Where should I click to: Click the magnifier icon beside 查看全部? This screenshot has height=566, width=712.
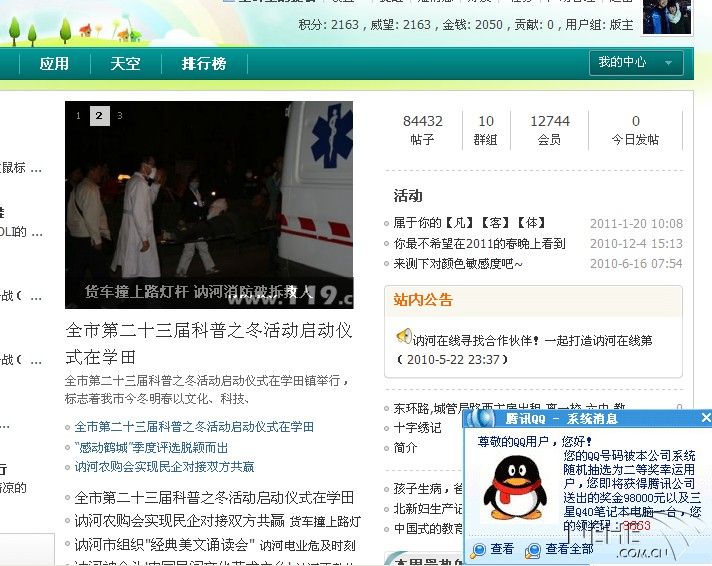point(533,550)
